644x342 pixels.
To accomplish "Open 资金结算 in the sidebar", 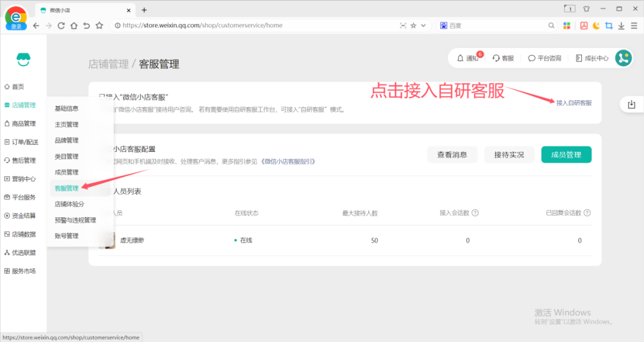I will [x=20, y=216].
